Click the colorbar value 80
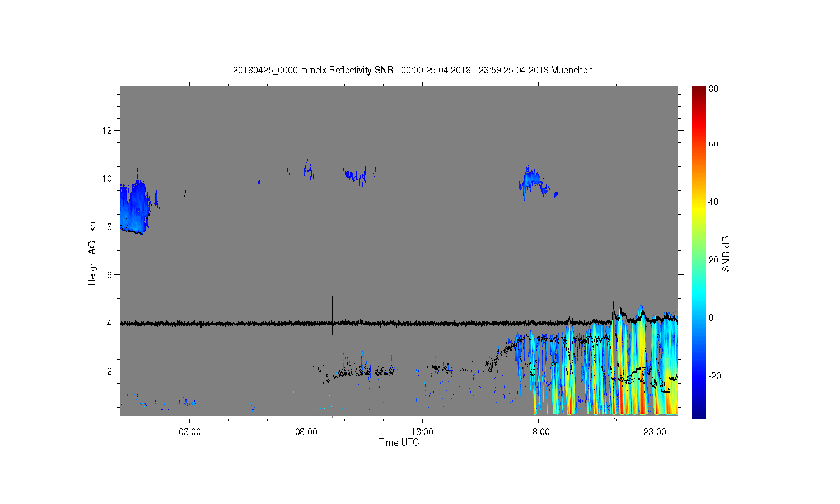This screenshot has height=504, width=840. [713, 88]
